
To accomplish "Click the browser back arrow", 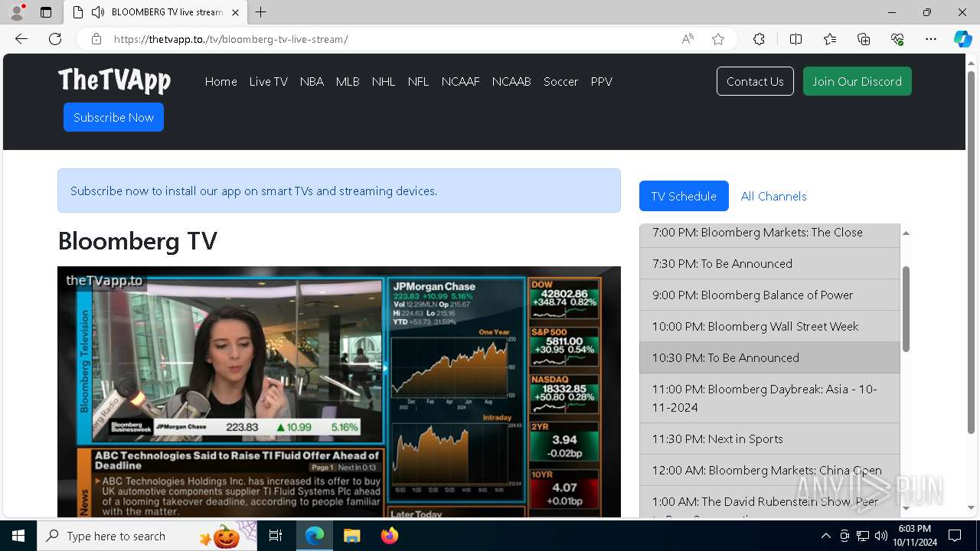I will (21, 39).
